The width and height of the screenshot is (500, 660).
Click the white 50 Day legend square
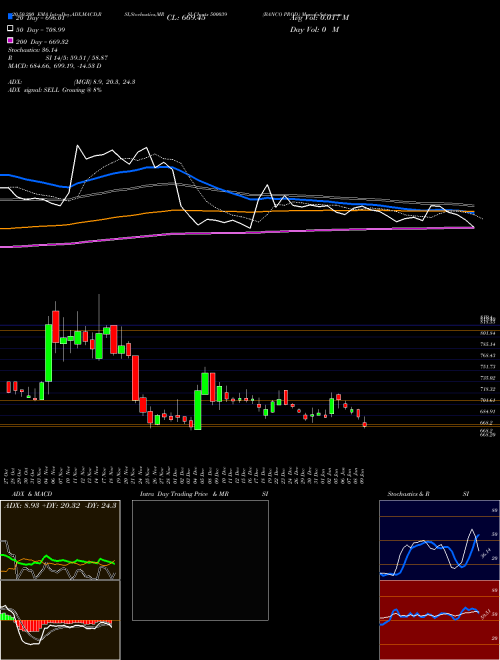pyautogui.click(x=10, y=29)
